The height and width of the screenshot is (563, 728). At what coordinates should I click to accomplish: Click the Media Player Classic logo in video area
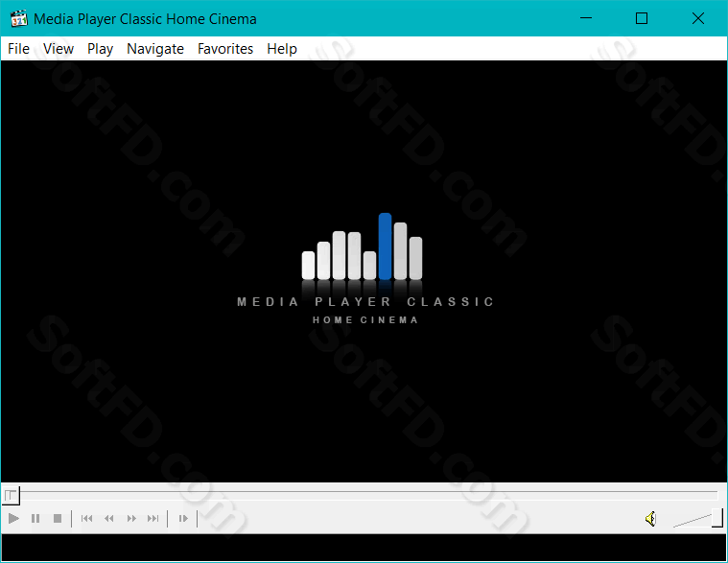pyautogui.click(x=364, y=269)
